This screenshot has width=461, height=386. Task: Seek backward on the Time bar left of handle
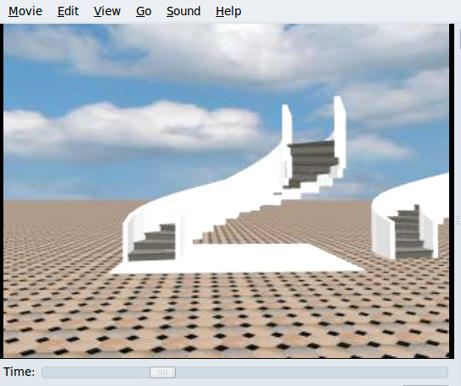(96, 372)
